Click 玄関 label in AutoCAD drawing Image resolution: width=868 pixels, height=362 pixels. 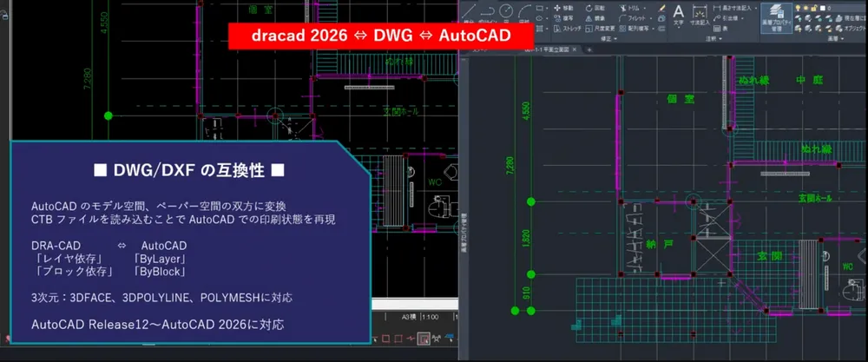click(770, 256)
